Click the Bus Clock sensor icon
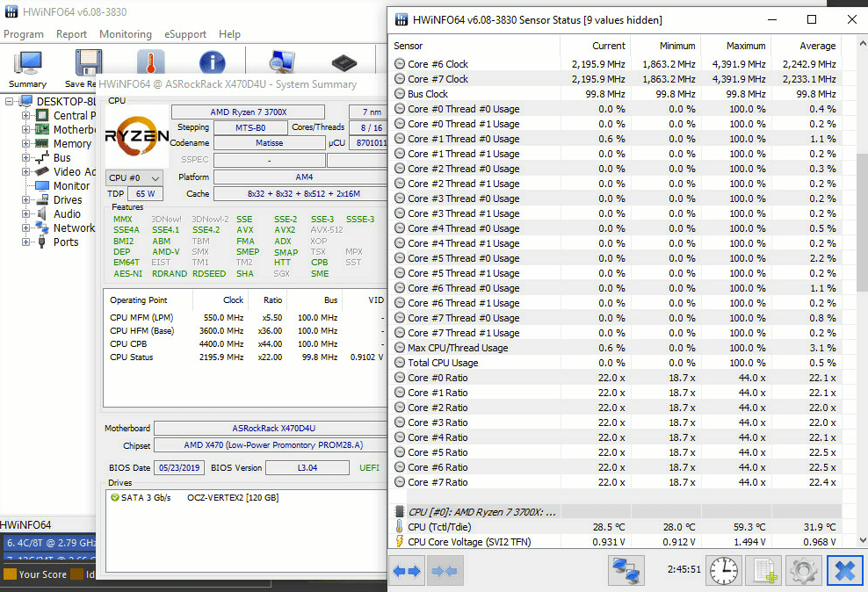This screenshot has width=868, height=592. (x=399, y=94)
